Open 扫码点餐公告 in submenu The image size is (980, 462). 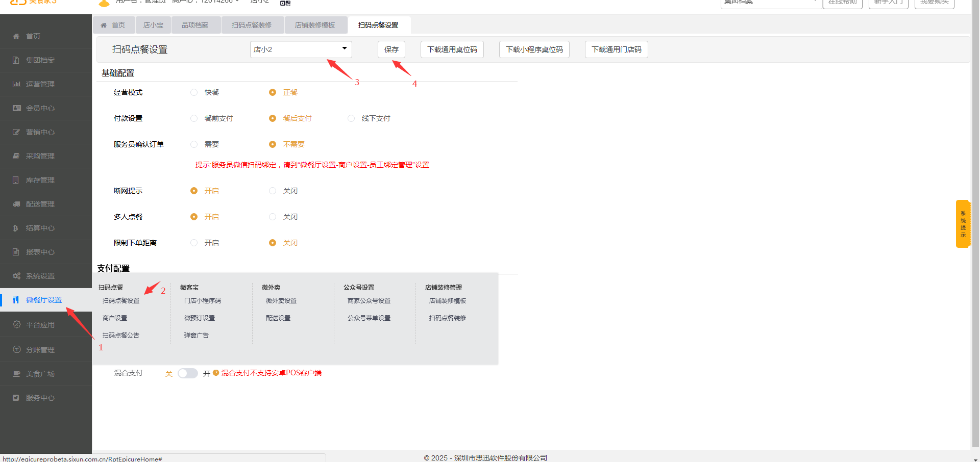point(121,335)
